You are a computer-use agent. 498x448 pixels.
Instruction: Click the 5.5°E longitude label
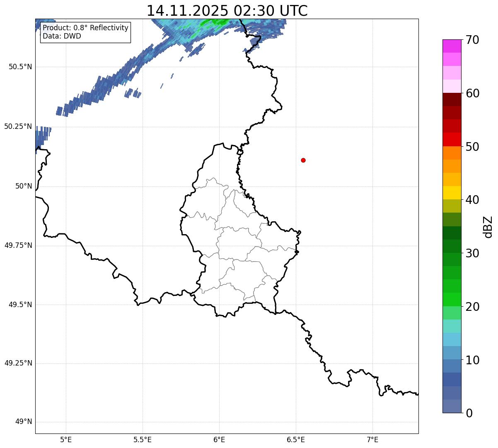click(x=143, y=439)
